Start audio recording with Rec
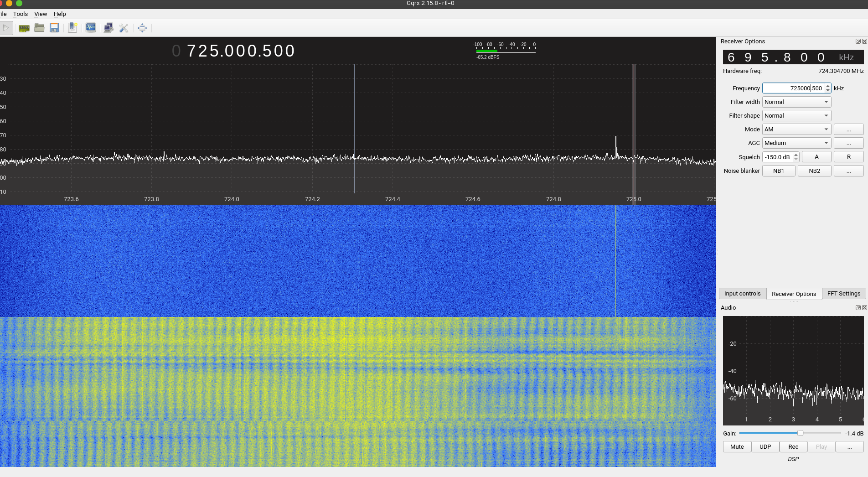Image resolution: width=868 pixels, height=477 pixels. 793,447
